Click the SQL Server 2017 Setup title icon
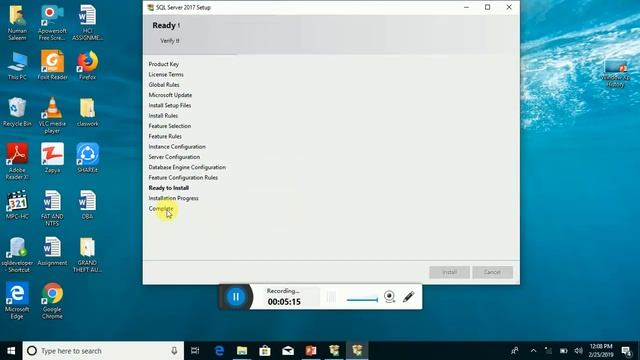Image resolution: width=640 pixels, height=360 pixels. coord(151,7)
